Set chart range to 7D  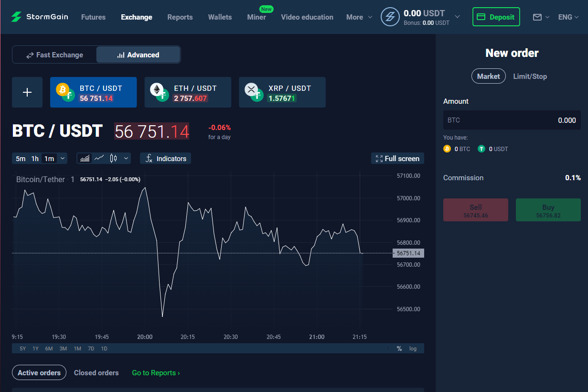pyautogui.click(x=91, y=348)
